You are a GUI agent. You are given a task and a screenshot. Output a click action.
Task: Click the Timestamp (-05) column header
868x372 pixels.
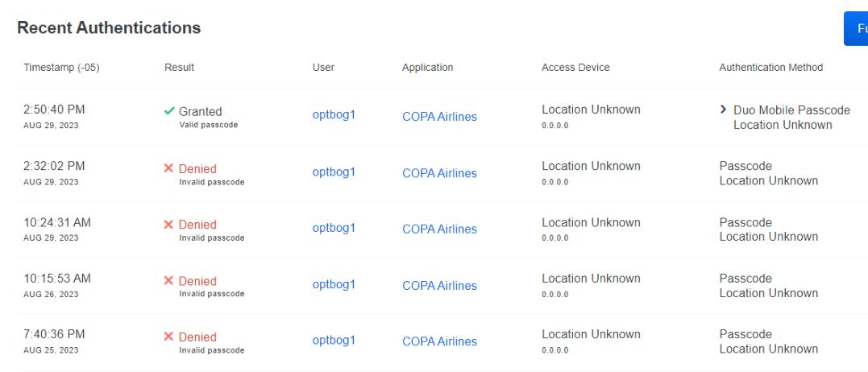pos(61,68)
